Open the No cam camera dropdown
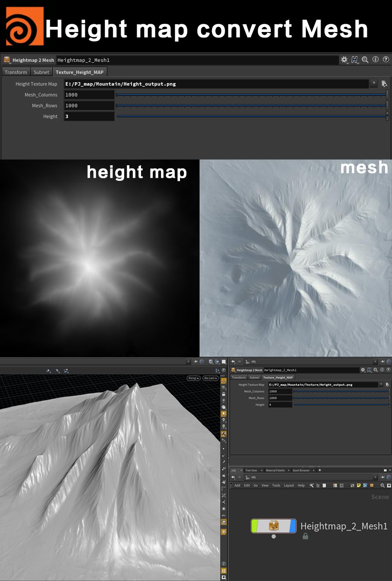Viewport: 392px width, 581px height. tap(210, 378)
